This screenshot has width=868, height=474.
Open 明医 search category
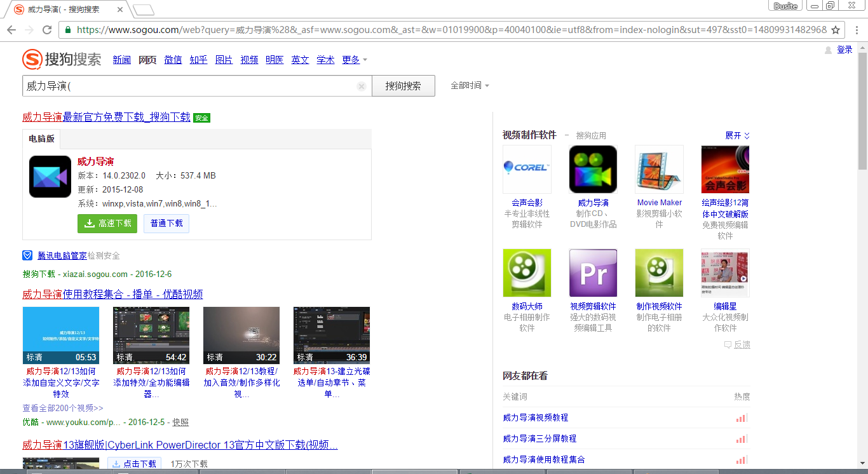click(x=275, y=60)
